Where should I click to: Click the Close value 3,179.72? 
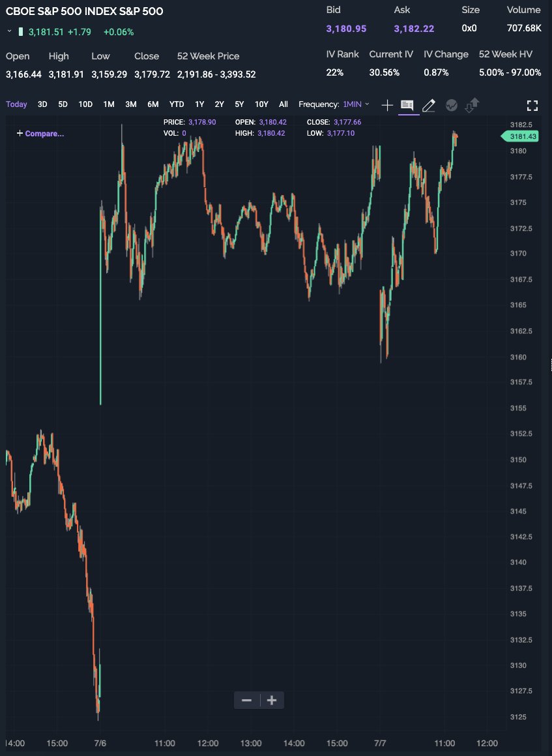pyautogui.click(x=153, y=74)
